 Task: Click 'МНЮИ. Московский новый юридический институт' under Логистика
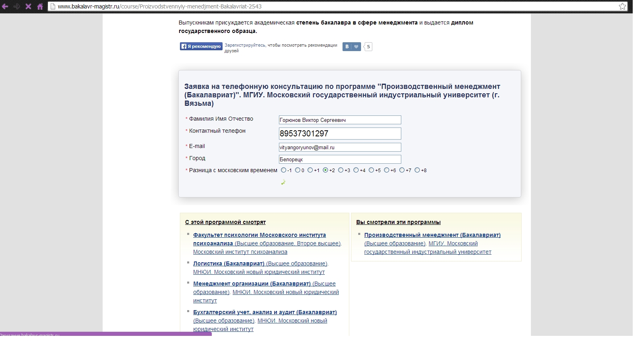(259, 272)
